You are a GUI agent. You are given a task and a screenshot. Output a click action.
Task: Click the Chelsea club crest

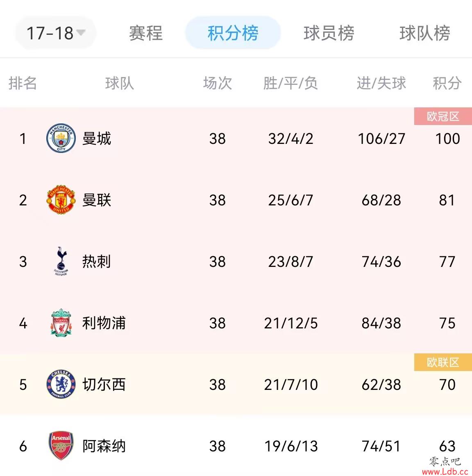(x=61, y=384)
